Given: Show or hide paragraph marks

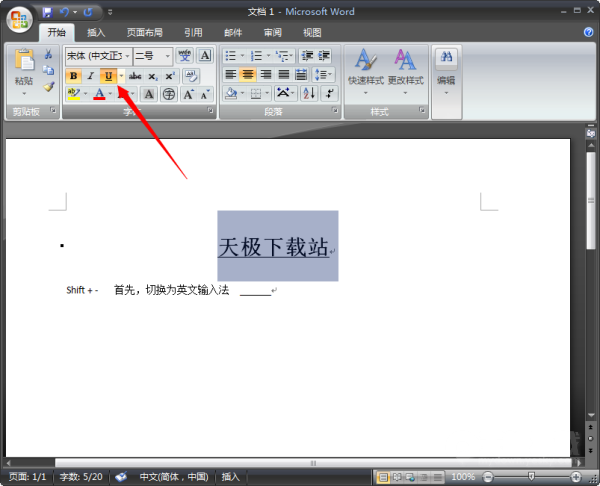Looking at the screenshot, I should click(x=330, y=93).
